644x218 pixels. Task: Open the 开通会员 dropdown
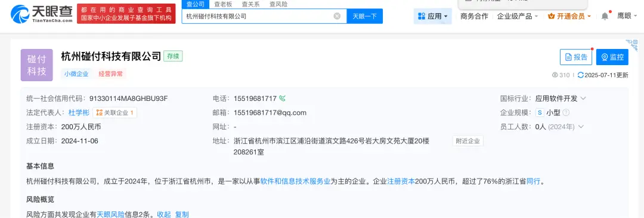click(x=569, y=16)
